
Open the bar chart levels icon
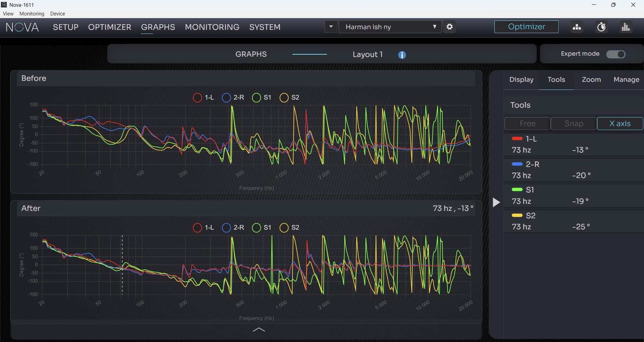(626, 27)
